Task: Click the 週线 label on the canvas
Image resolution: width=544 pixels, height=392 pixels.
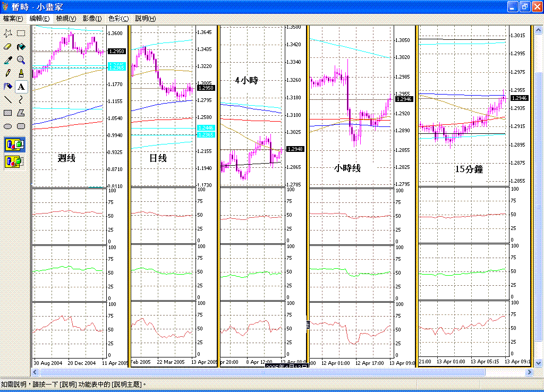Action: tap(66, 158)
